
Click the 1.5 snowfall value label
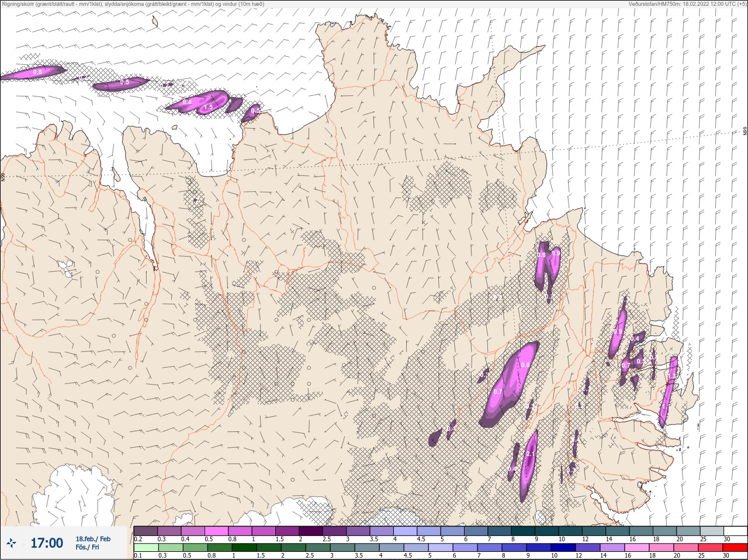tap(208, 108)
